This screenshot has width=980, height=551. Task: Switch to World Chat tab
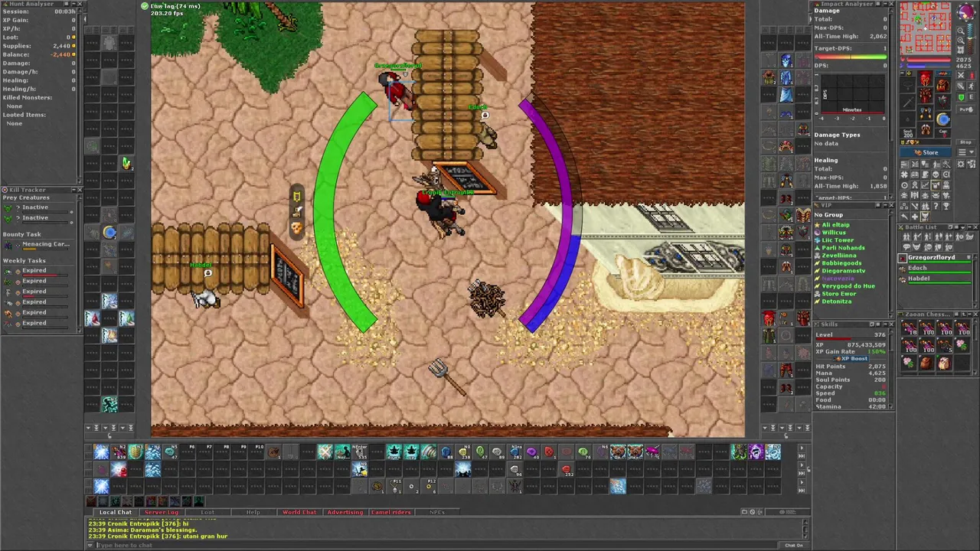(x=299, y=512)
